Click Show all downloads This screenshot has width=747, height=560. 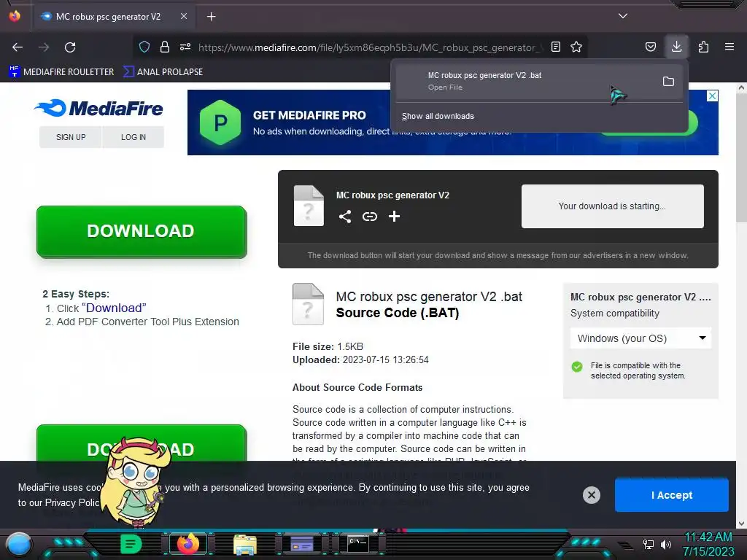click(x=438, y=116)
